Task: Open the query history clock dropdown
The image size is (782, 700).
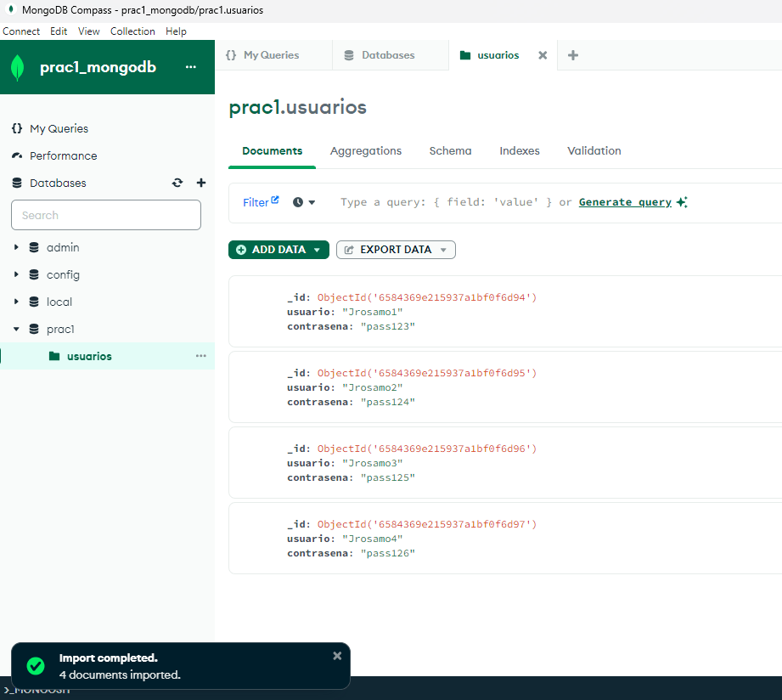Action: [x=304, y=202]
